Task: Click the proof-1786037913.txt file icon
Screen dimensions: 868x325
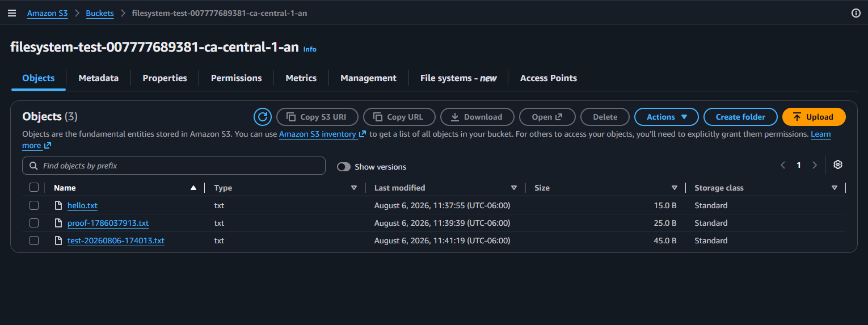Action: (58, 223)
